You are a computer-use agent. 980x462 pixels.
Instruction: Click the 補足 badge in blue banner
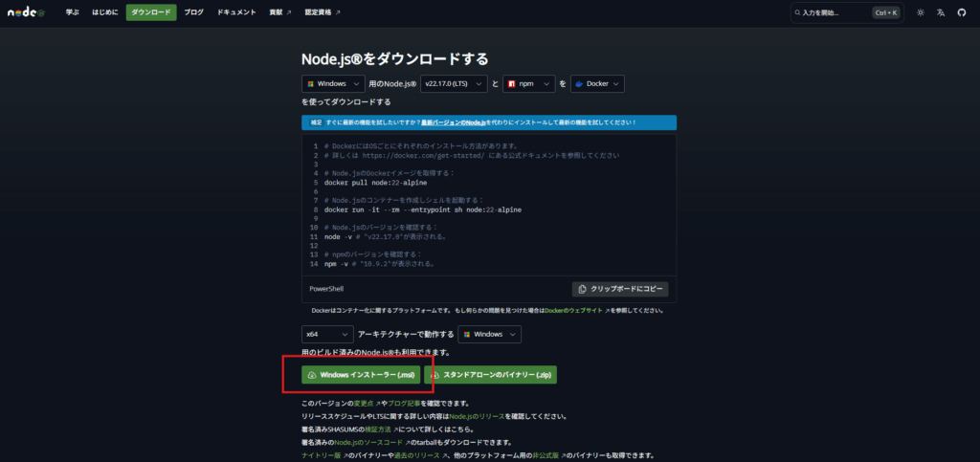[x=316, y=122]
